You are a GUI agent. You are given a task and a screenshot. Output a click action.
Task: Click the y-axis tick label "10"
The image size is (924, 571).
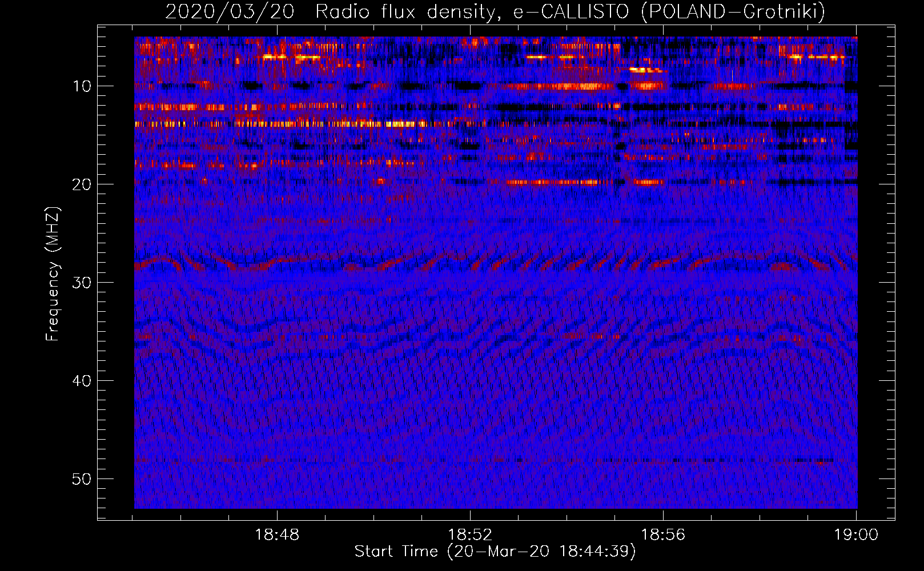coord(82,86)
